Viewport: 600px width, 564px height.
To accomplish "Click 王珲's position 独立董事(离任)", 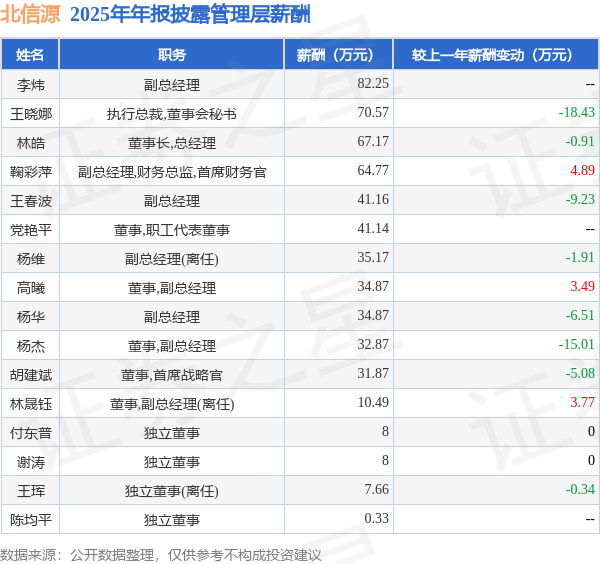I will (172, 491).
